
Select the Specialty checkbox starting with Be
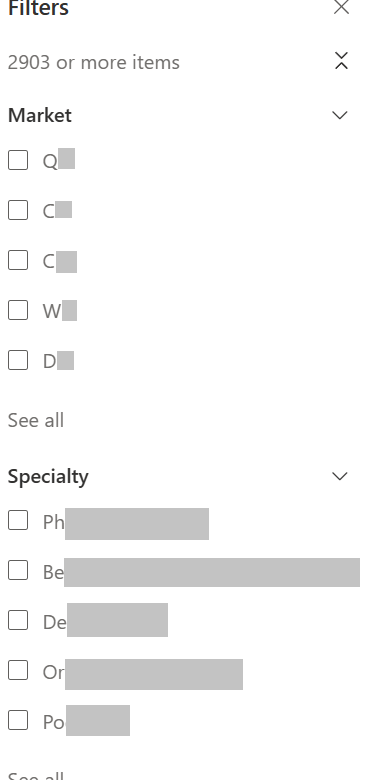tap(18, 570)
